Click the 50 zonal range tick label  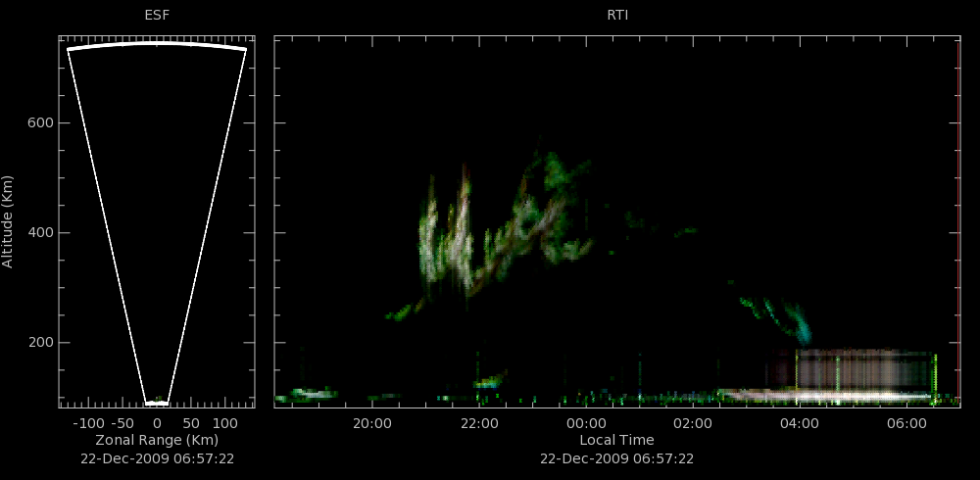(x=191, y=423)
